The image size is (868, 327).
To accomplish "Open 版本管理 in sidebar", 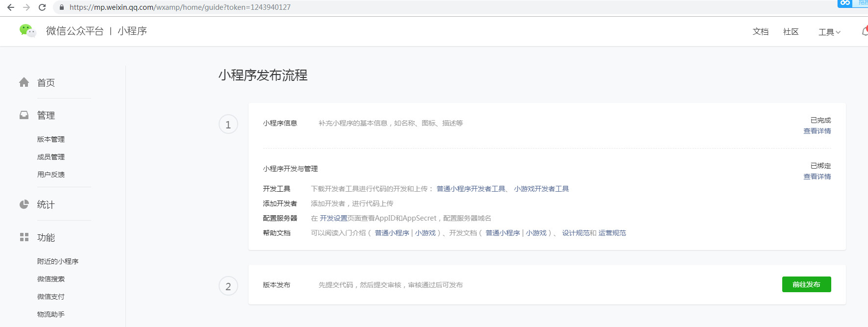I will 51,139.
